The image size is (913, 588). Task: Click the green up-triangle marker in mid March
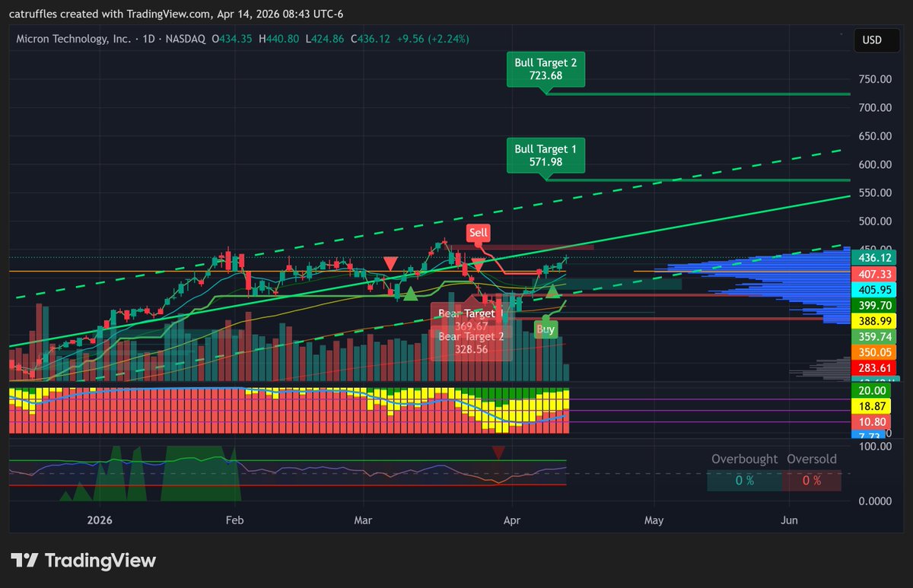tap(409, 294)
